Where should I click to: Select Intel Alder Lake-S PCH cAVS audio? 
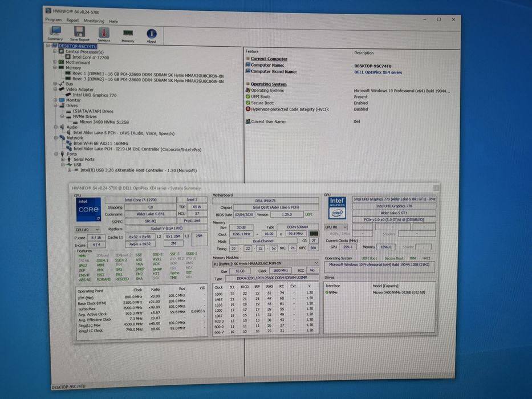point(124,133)
